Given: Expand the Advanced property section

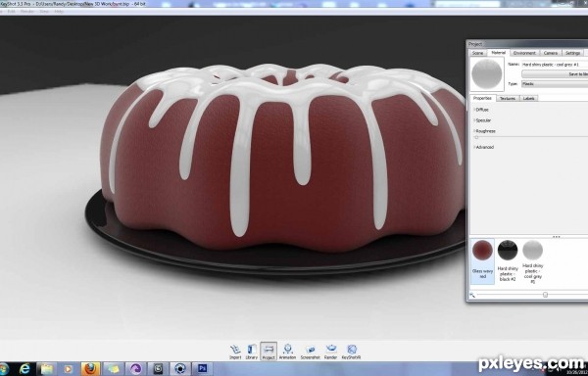Looking at the screenshot, I should pyautogui.click(x=484, y=147).
